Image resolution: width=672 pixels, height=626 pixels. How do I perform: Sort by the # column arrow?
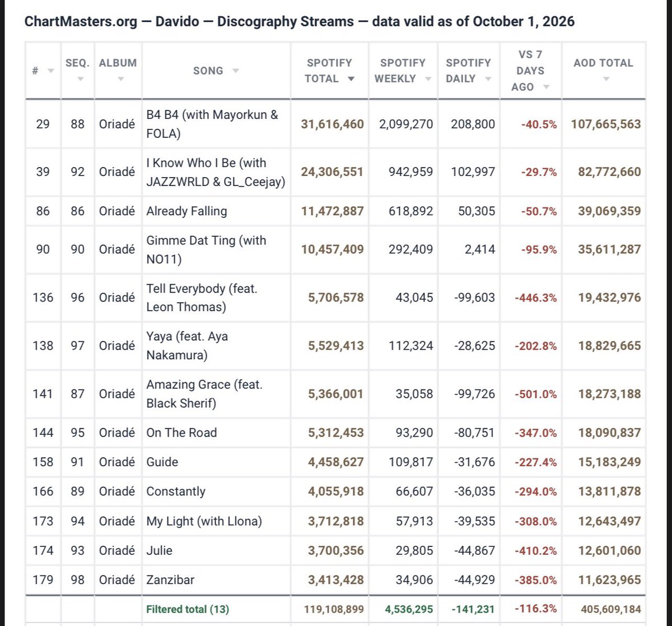point(52,71)
